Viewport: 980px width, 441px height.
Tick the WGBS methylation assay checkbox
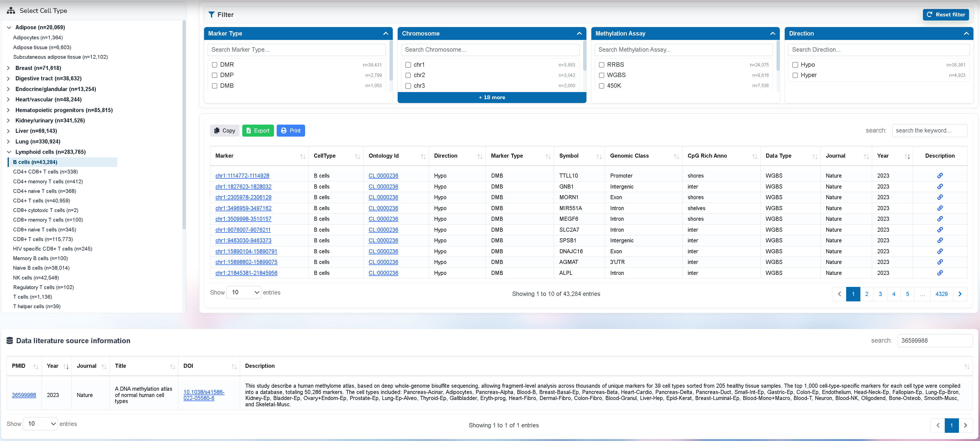(x=601, y=75)
